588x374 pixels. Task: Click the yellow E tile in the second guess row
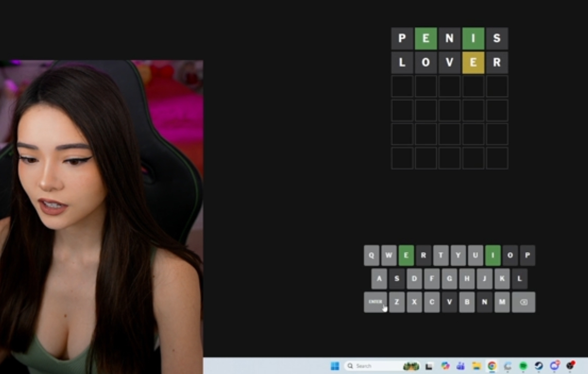473,63
